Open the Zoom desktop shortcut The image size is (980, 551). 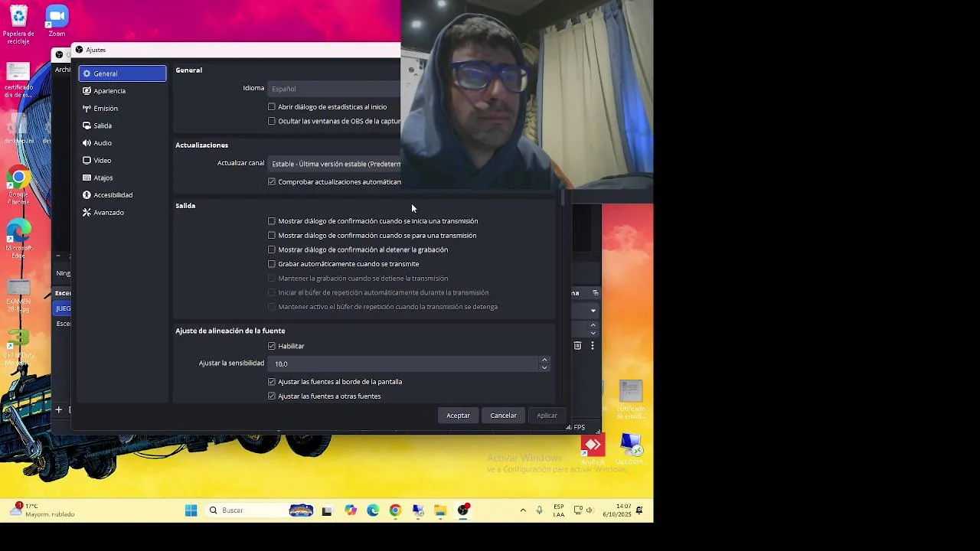click(57, 21)
